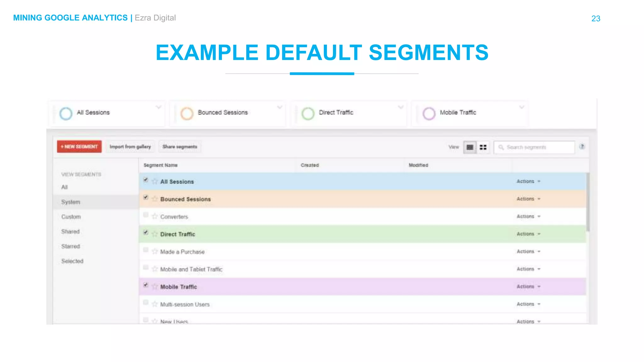Open Actions dropdown for All Sessions
This screenshot has width=644, height=362.
pos(528,181)
